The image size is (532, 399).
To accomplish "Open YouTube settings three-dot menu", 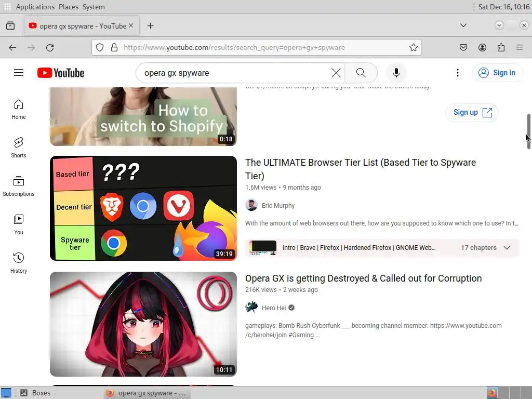I will coord(457,73).
